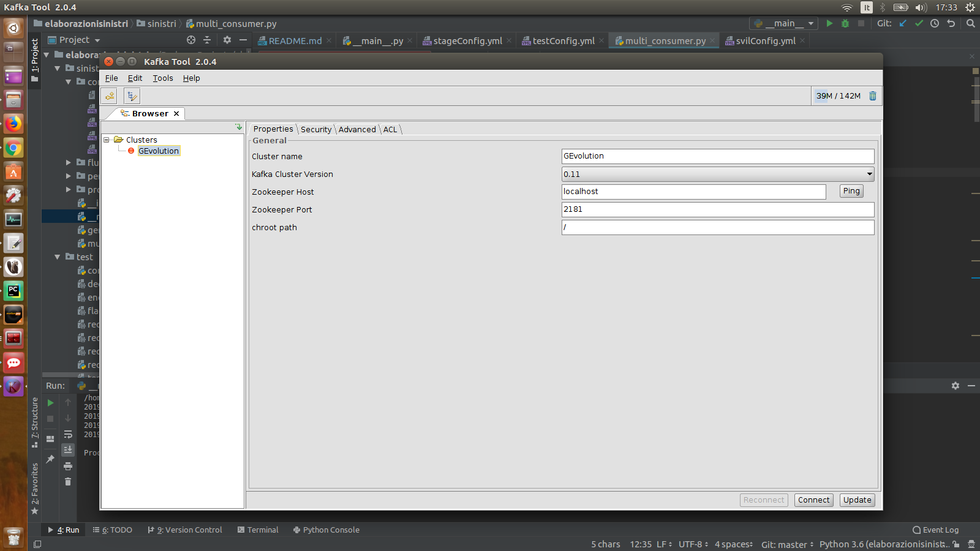Click into the Cluster name field
Screen dimensions: 980x551
click(718, 157)
